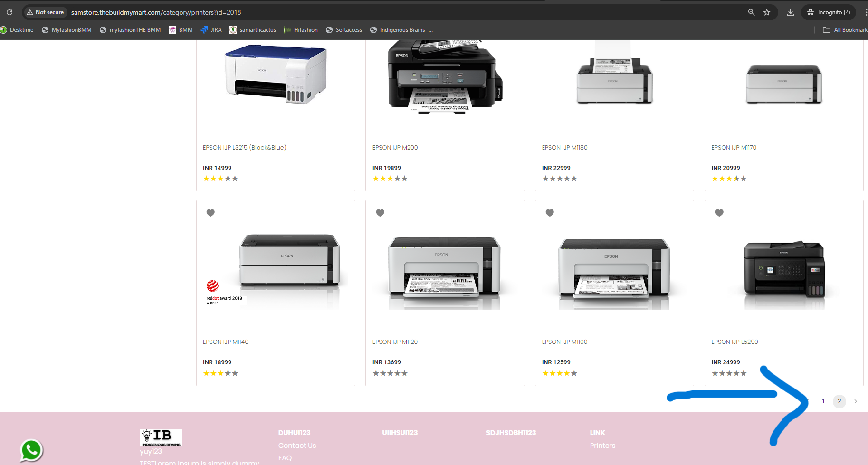
Task: Select pagination page 2
Action: click(x=839, y=401)
